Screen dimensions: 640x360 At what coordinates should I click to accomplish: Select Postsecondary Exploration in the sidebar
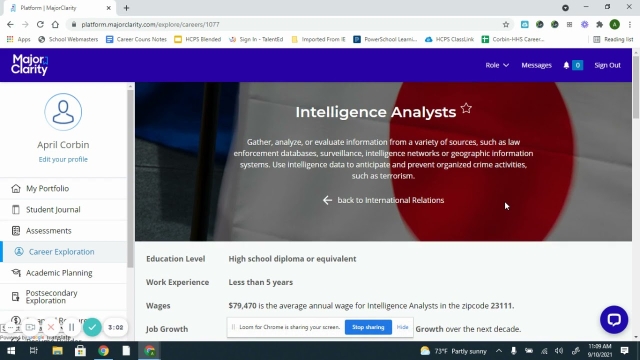coord(63,297)
